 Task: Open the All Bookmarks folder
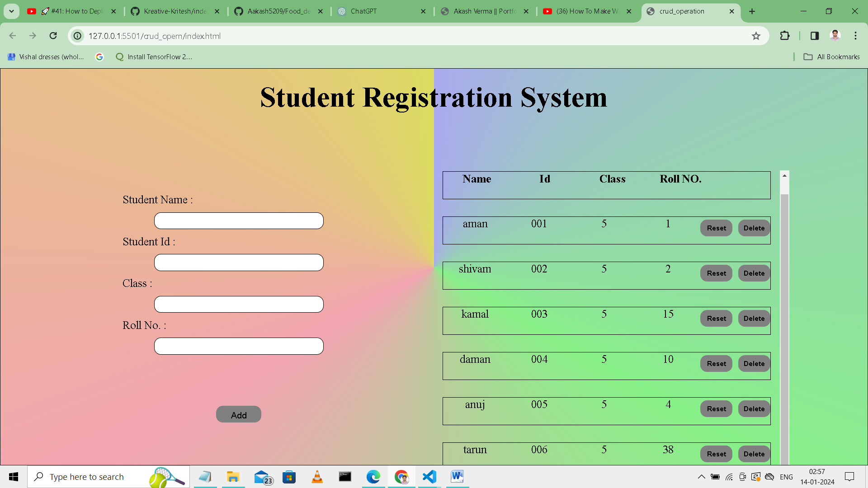pyautogui.click(x=832, y=56)
